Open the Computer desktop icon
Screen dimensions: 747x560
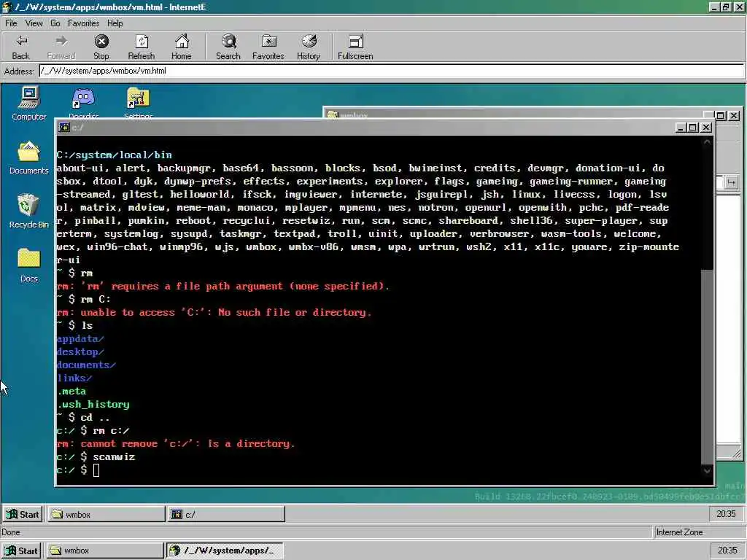coord(29,104)
